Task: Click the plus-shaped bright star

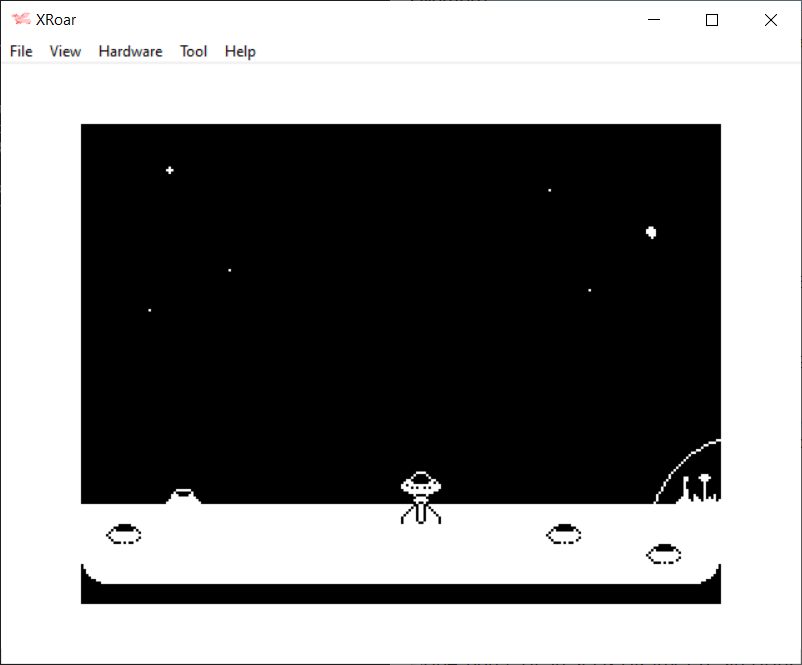Action: coord(170,170)
